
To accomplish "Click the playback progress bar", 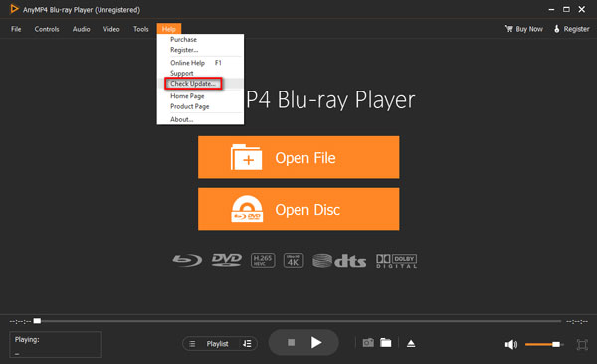I will (298, 321).
